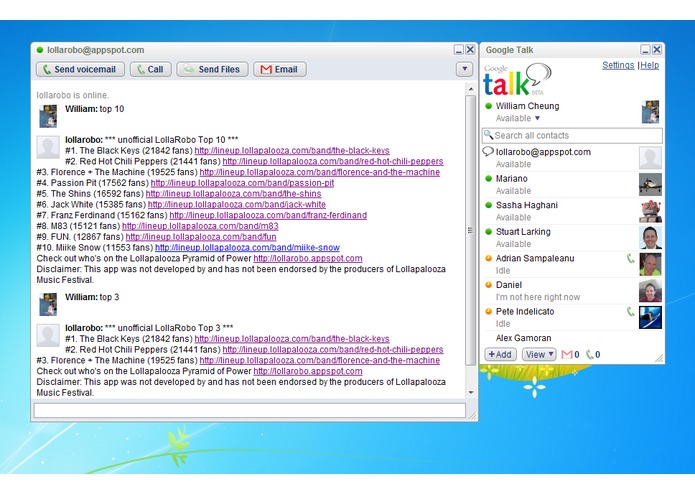Click resize grip at Google Talk window corner
Screen dimensions: 695x494
point(659,358)
